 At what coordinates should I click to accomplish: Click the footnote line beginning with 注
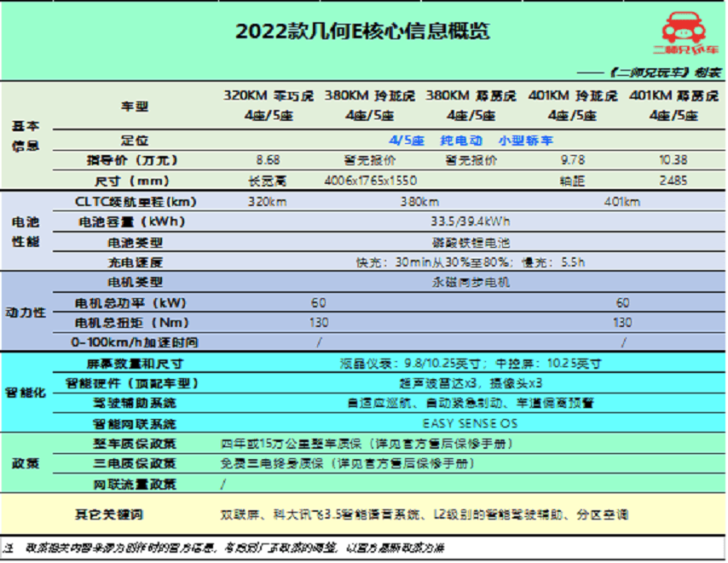[x=224, y=549]
